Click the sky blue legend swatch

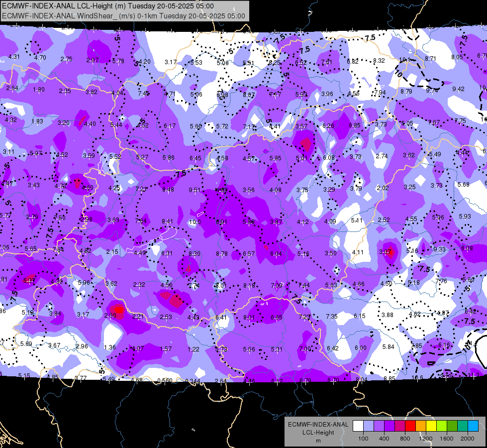(474, 426)
